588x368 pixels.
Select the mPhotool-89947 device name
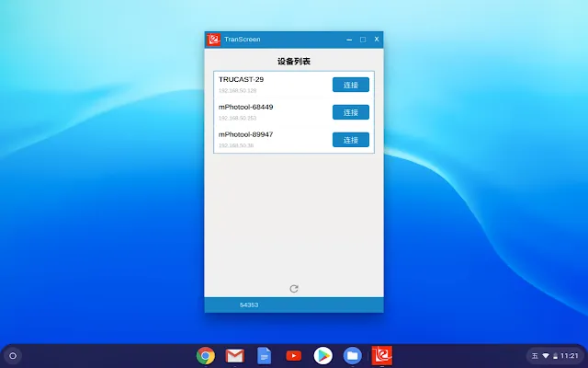[x=245, y=134]
